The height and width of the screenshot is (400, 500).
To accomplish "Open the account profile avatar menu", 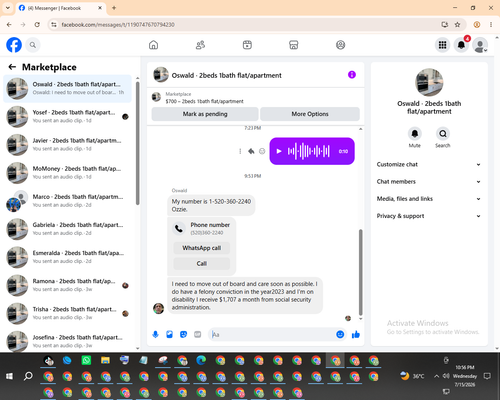I will (x=480, y=45).
